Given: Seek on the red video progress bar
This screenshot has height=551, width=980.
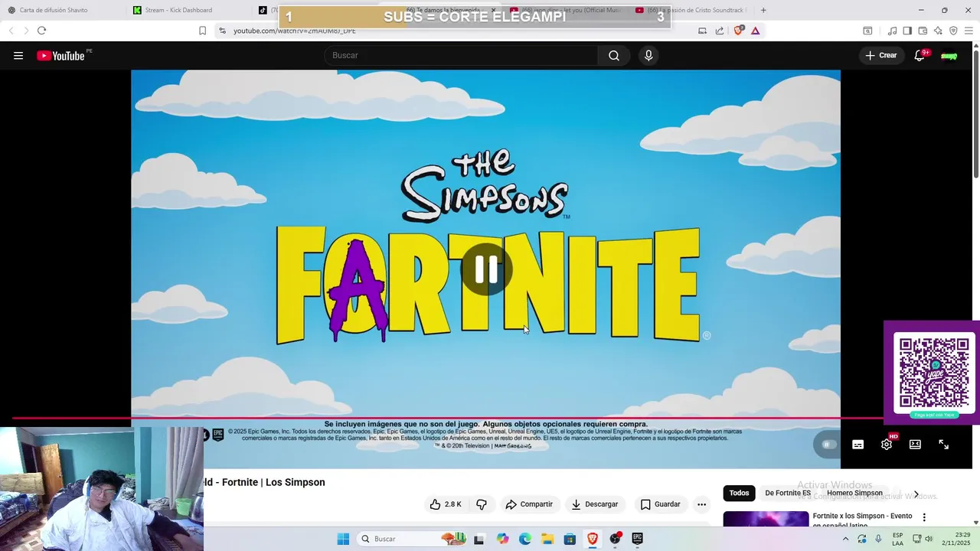Looking at the screenshot, I should [x=448, y=419].
